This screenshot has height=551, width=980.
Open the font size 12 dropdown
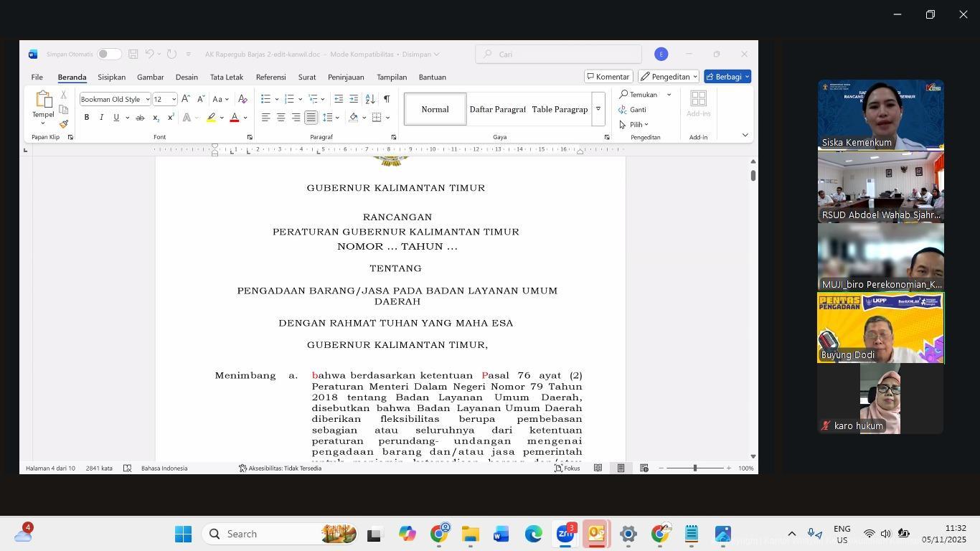click(174, 100)
